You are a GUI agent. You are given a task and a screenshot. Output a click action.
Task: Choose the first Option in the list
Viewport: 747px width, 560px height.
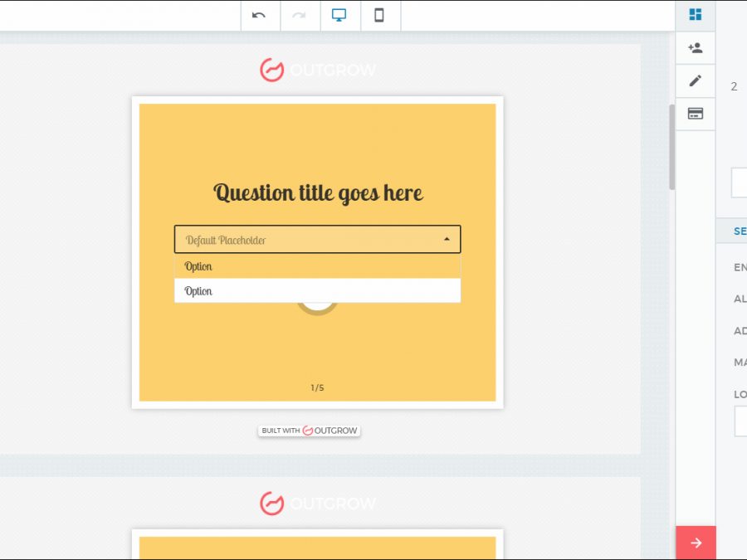pyautogui.click(x=317, y=266)
